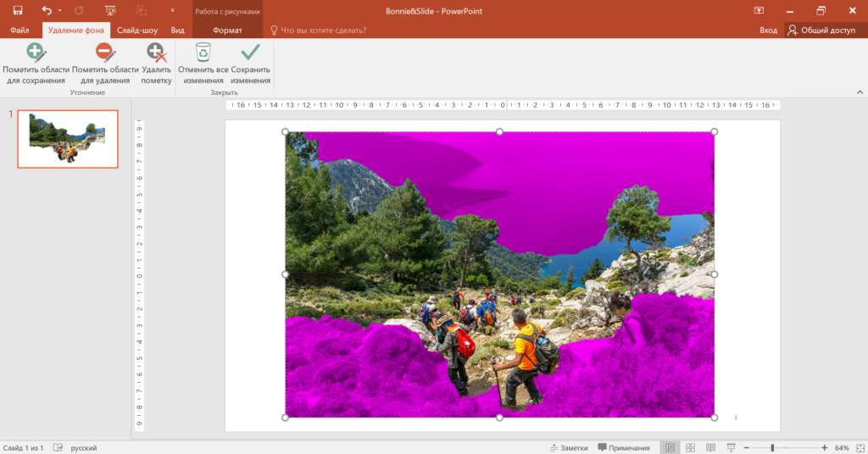Open the Примечания comments pane

(624, 448)
